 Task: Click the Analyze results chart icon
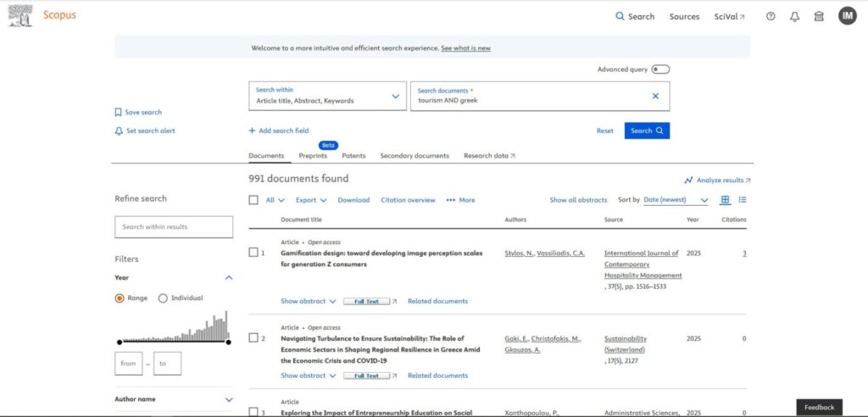688,180
